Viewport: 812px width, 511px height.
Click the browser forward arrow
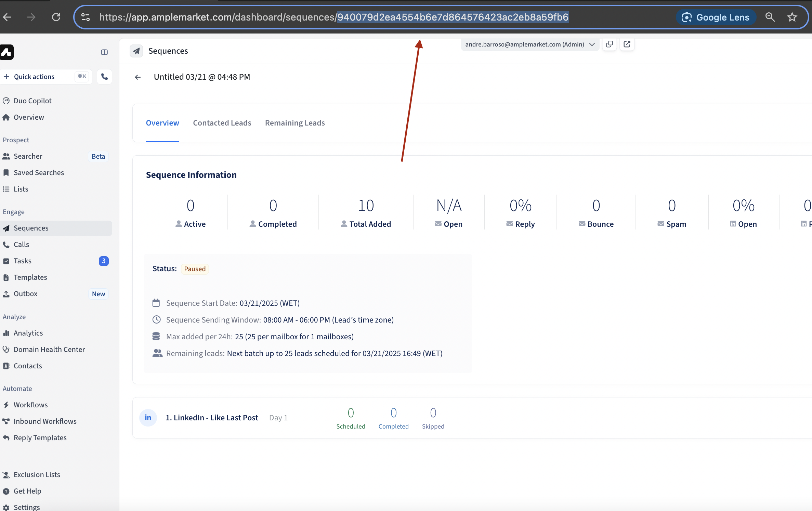[31, 17]
